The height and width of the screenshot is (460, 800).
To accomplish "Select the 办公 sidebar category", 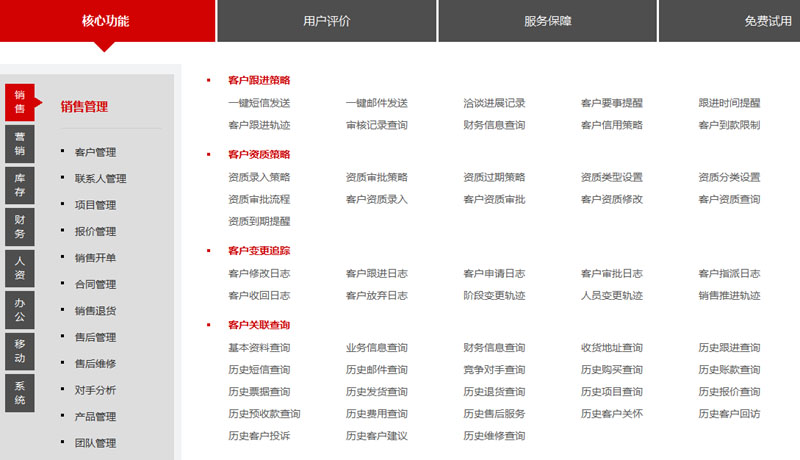I will coord(19,309).
